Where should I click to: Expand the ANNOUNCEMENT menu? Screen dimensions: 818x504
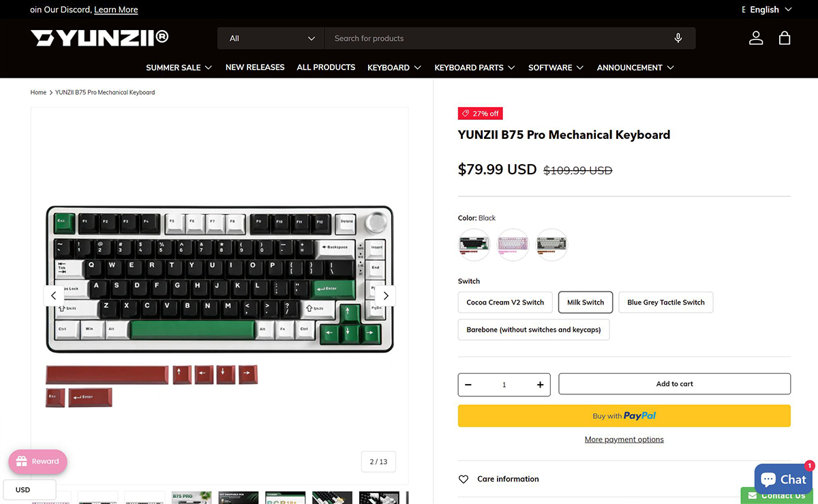point(635,67)
